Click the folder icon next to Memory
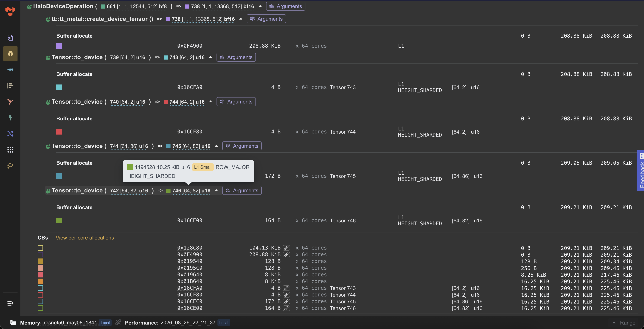The height and width of the screenshot is (329, 644). (13, 322)
